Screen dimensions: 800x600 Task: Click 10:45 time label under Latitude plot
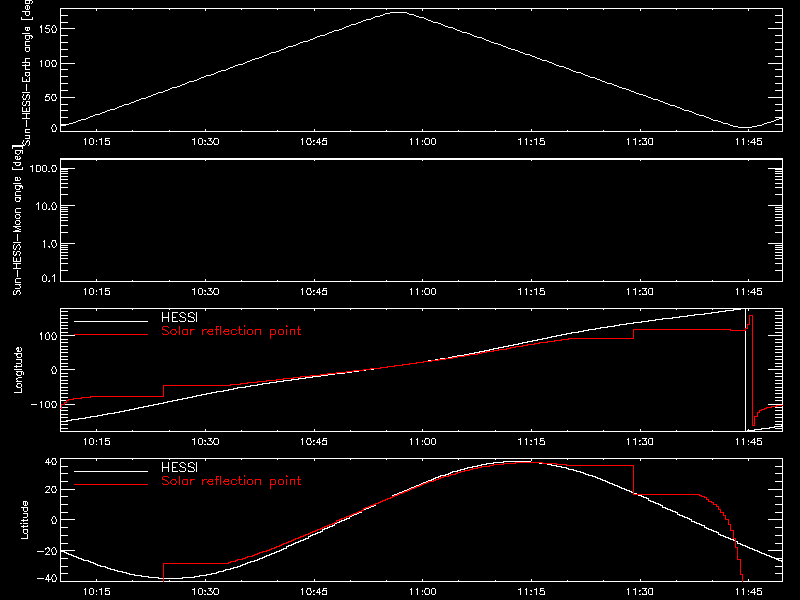[314, 592]
